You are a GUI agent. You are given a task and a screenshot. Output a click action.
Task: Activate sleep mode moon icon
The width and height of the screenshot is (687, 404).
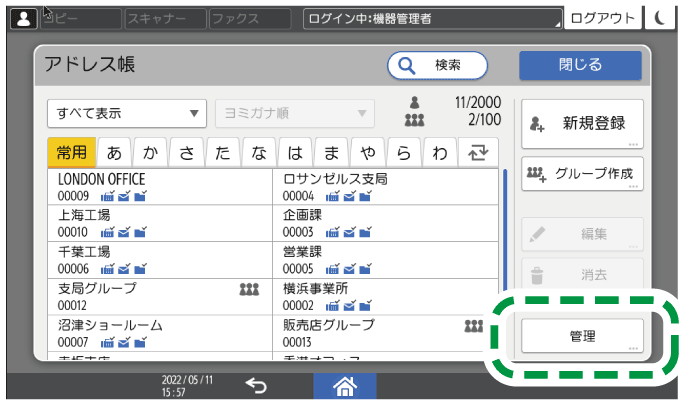[x=660, y=18]
